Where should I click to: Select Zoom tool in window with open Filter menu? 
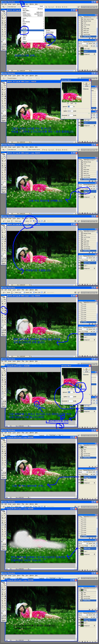coord(5,36)
